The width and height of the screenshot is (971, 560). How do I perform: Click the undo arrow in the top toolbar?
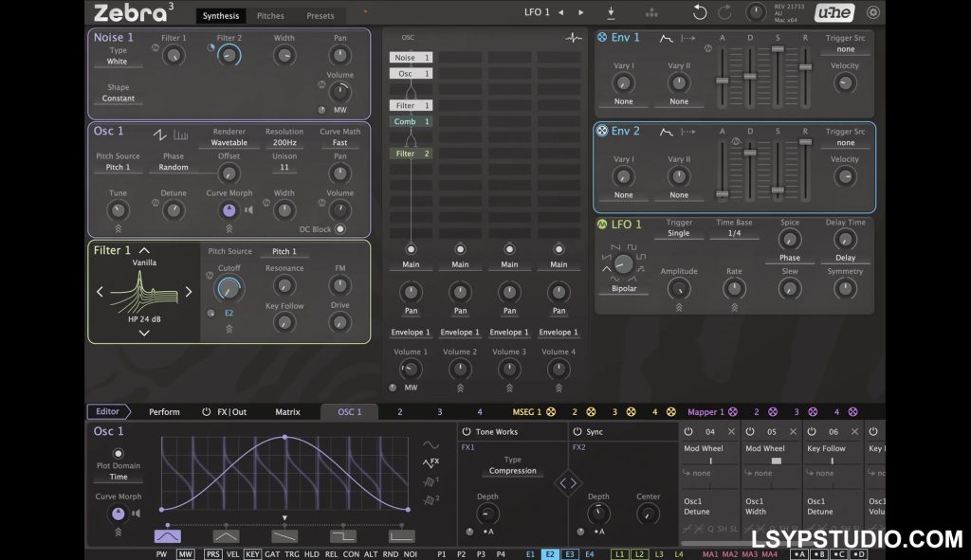click(x=699, y=12)
